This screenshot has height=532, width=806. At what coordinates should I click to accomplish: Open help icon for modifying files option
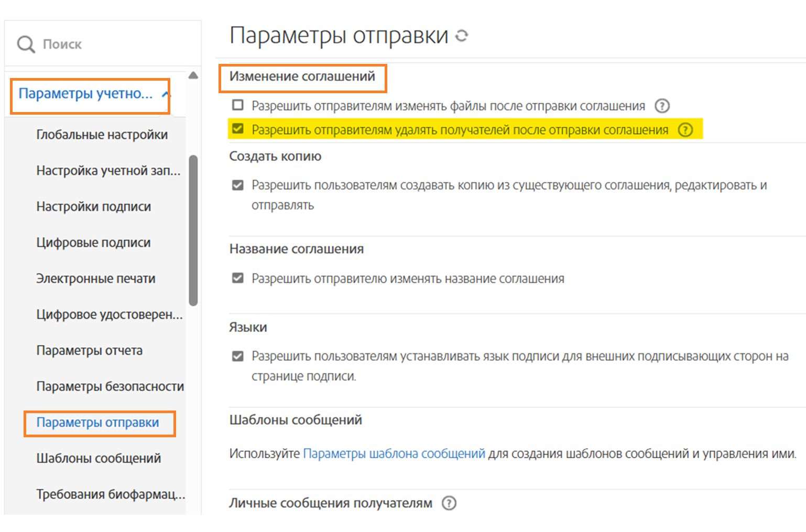(662, 106)
